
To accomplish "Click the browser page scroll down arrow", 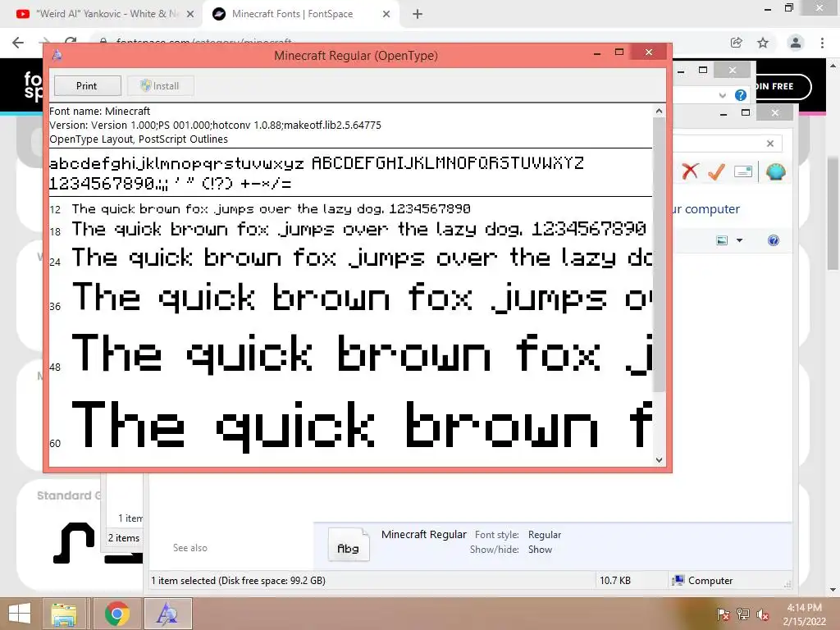I will (x=833, y=590).
